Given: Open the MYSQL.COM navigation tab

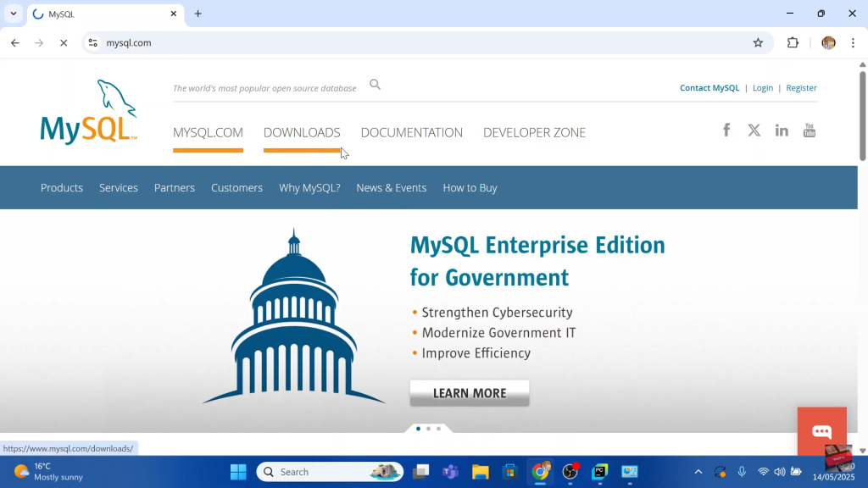Looking at the screenshot, I should (209, 133).
